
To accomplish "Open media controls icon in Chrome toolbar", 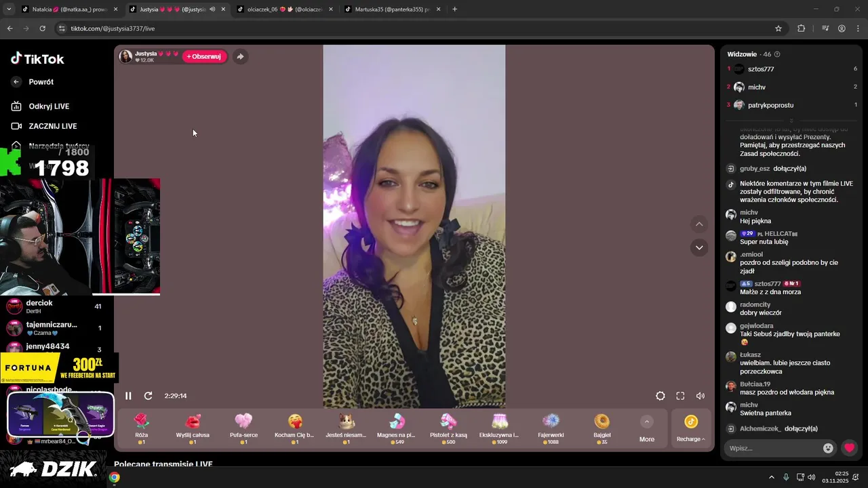I will tap(825, 28).
